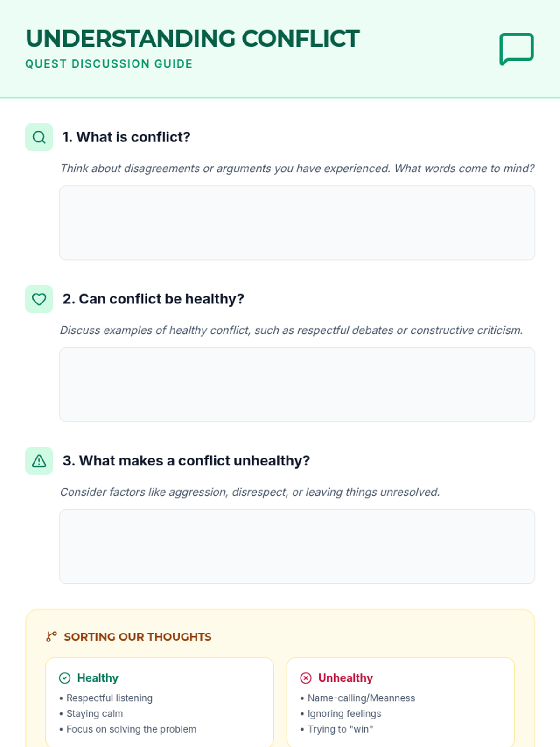
Task: Click the Sorting Our Thoughts section title
Action: point(137,637)
